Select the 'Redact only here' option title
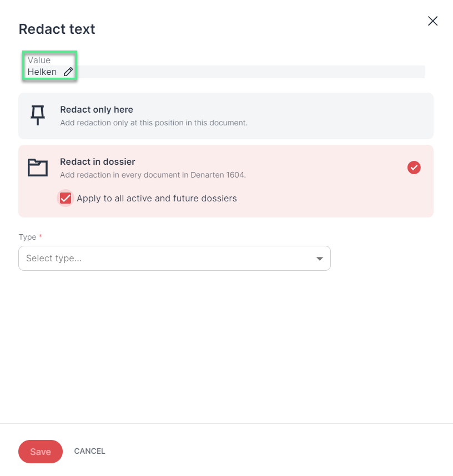This screenshot has height=476, width=453. (97, 110)
